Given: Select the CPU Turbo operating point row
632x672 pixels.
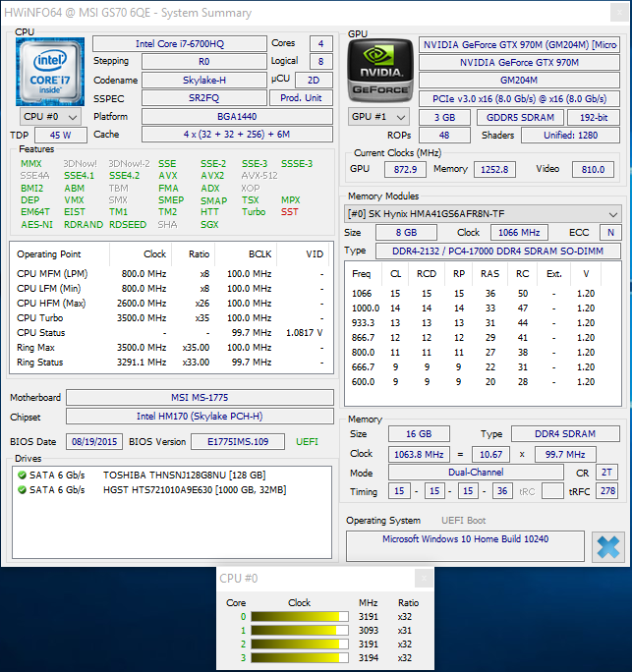Looking at the screenshot, I should 170,318.
